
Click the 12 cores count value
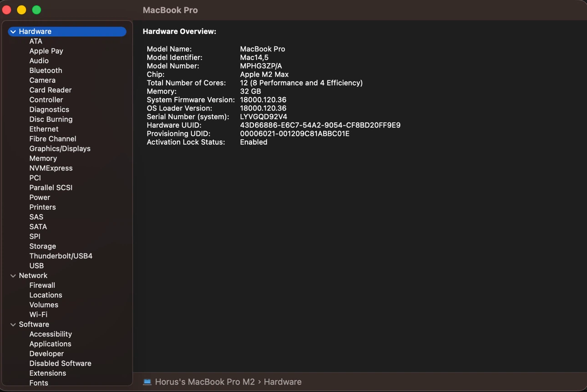pos(301,83)
